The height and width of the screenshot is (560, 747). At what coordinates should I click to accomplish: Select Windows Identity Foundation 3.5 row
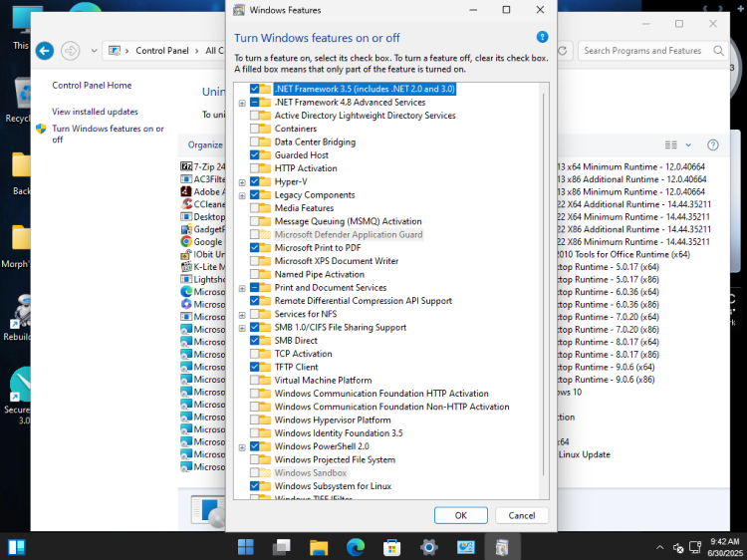pos(339,433)
